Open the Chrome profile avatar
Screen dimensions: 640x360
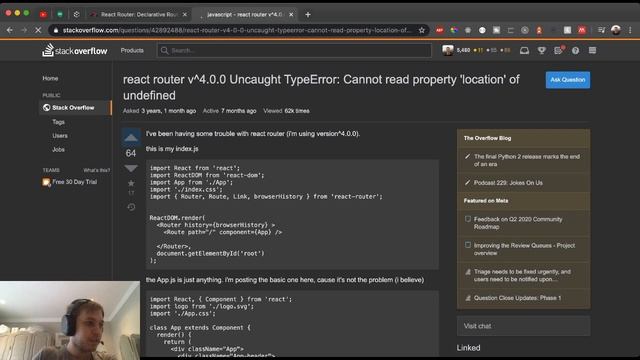[616, 30]
